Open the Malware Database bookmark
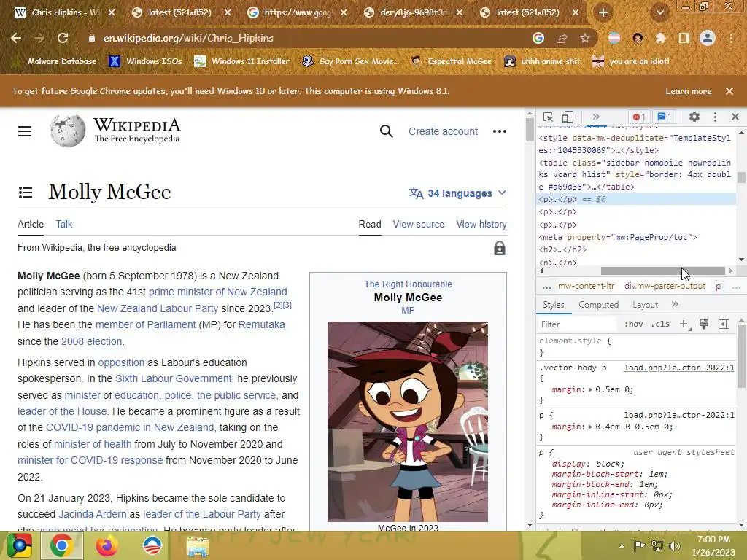This screenshot has width=747, height=560. [x=55, y=61]
